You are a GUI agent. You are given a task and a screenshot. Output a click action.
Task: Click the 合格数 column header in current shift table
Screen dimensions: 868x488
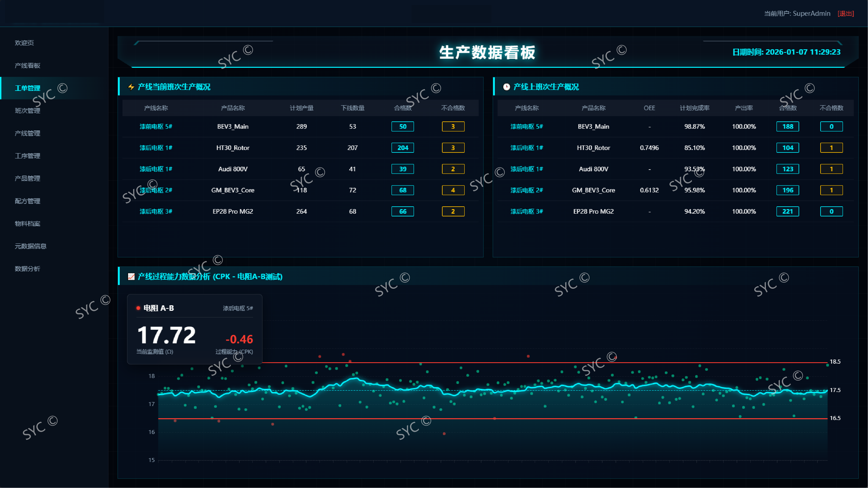click(x=403, y=108)
